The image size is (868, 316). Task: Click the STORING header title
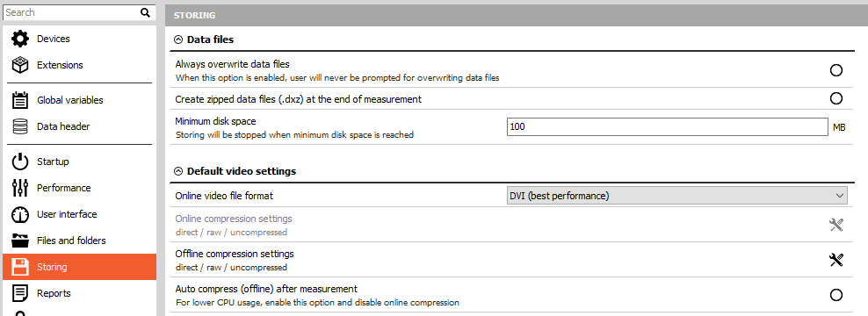(x=194, y=16)
